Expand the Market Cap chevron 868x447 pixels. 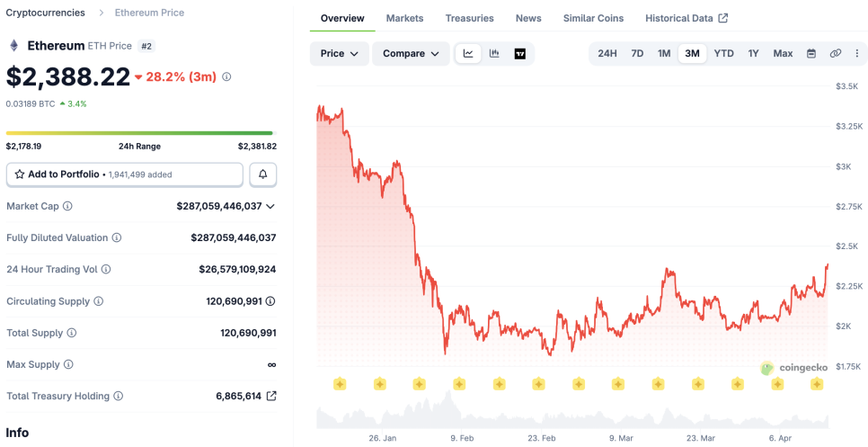[x=271, y=207]
